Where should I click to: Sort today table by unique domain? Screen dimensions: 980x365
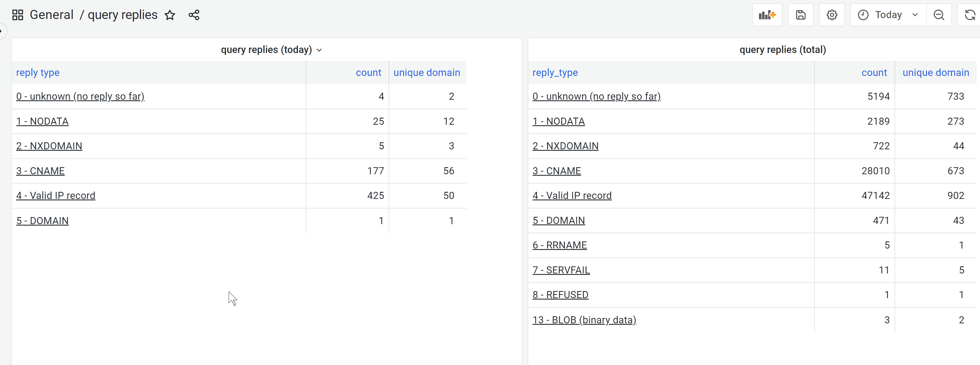click(x=426, y=73)
